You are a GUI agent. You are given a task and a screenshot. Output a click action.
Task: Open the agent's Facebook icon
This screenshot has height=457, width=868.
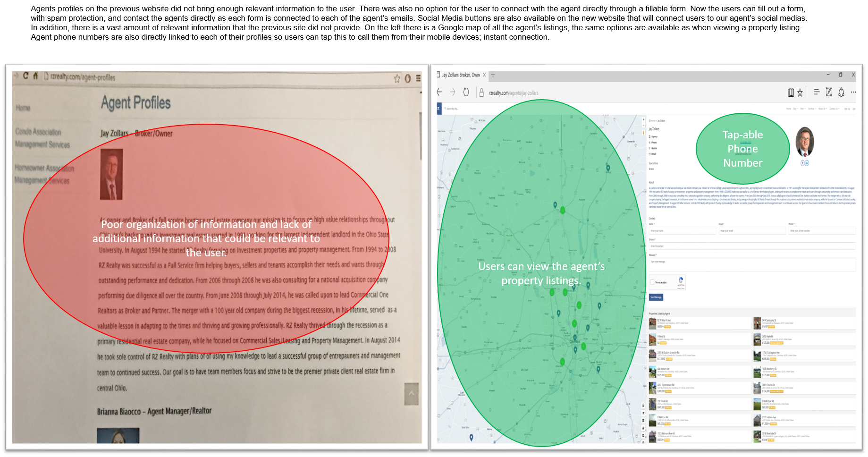click(802, 163)
